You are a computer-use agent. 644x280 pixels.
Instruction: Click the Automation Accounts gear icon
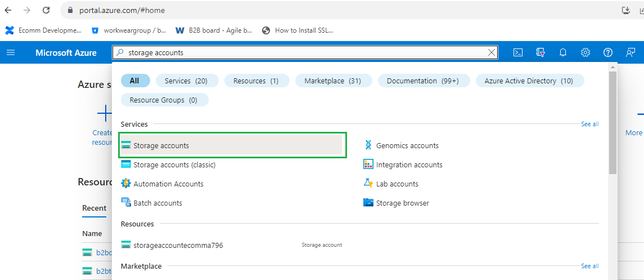125,183
